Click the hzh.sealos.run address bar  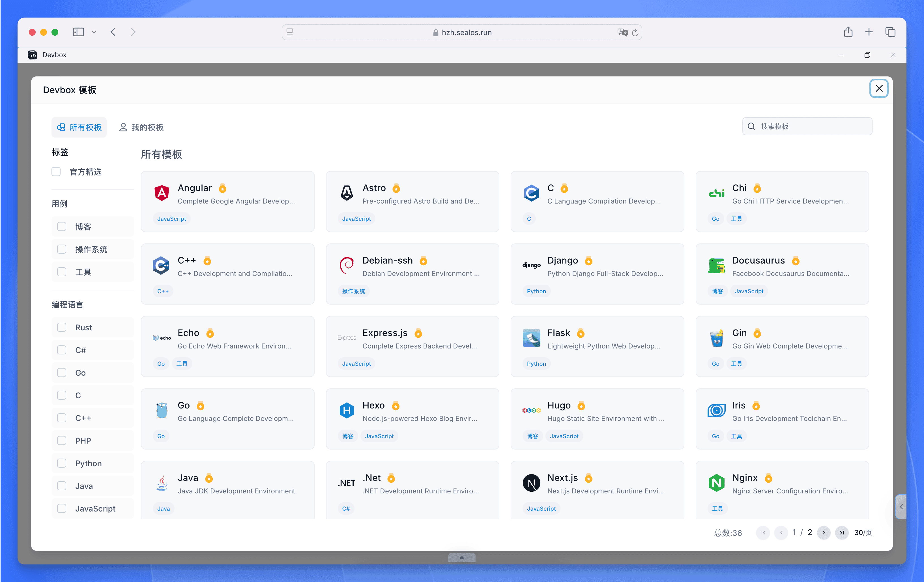(462, 32)
